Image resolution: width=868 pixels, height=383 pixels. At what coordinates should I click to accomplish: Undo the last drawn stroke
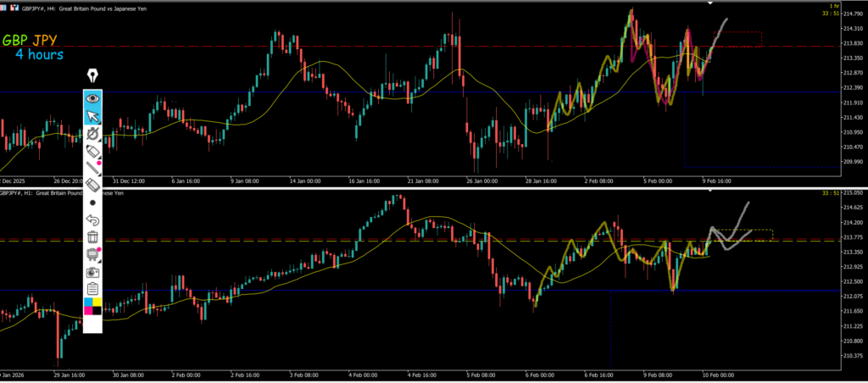[x=93, y=219]
